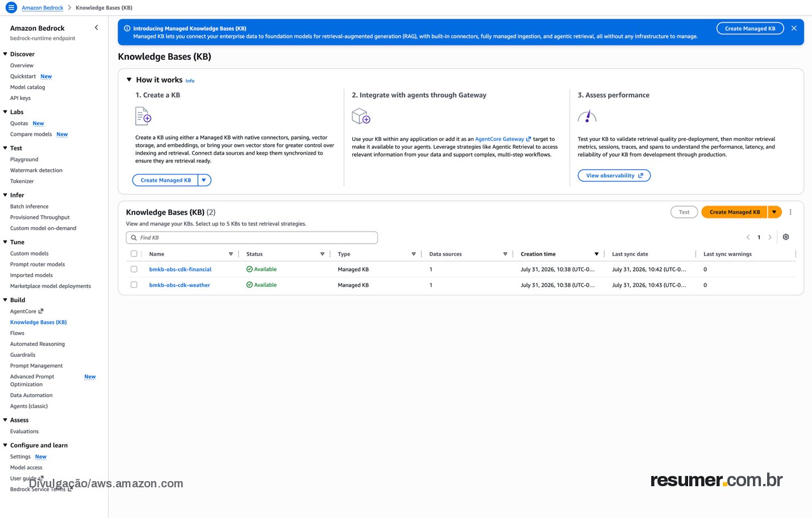Click the View observability button
The height and width of the screenshot is (518, 812).
(x=614, y=176)
